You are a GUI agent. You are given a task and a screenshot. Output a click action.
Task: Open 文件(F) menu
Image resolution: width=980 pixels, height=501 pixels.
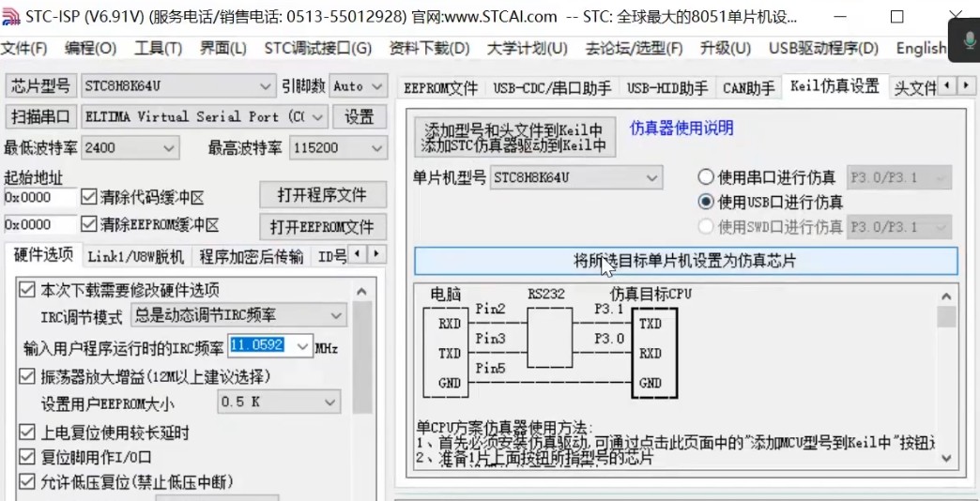23,48
